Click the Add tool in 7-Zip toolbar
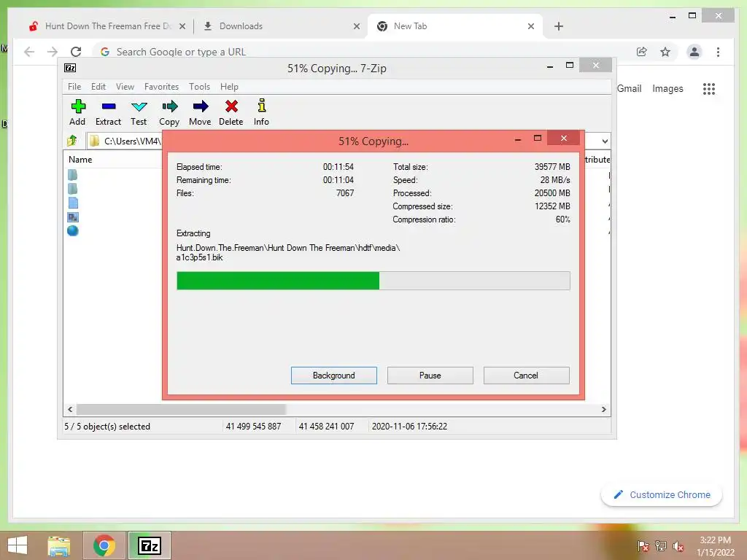The height and width of the screenshot is (560, 747). pos(77,112)
